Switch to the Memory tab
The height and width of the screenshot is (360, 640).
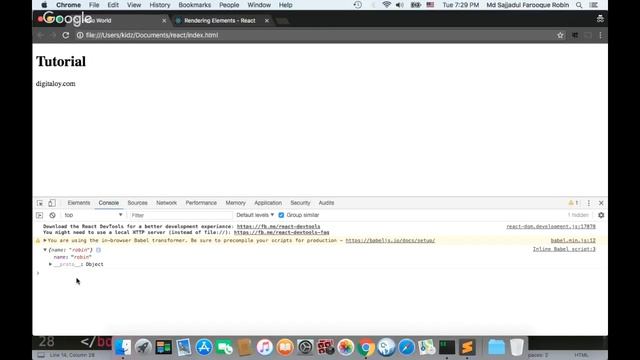236,203
